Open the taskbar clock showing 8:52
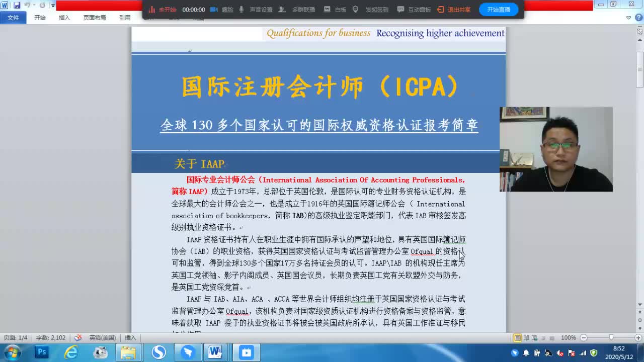Screen dimensions: 644x362 click(619, 352)
